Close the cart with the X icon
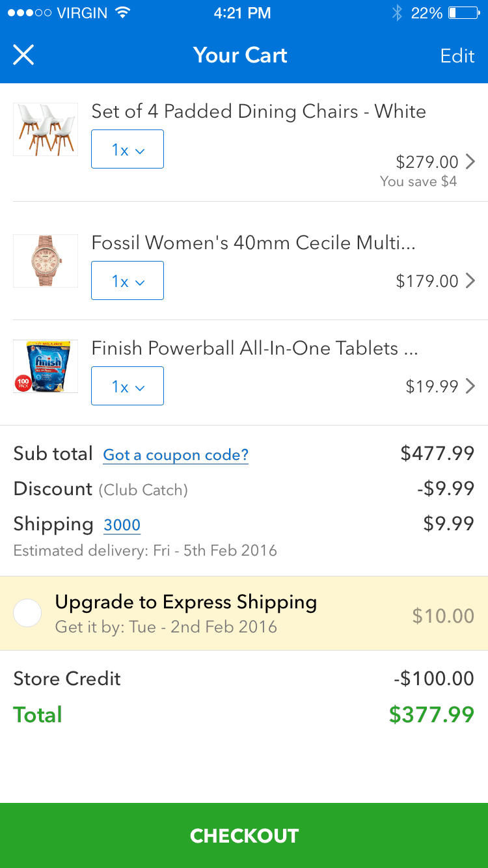Viewport: 488px width, 868px height. [x=23, y=55]
